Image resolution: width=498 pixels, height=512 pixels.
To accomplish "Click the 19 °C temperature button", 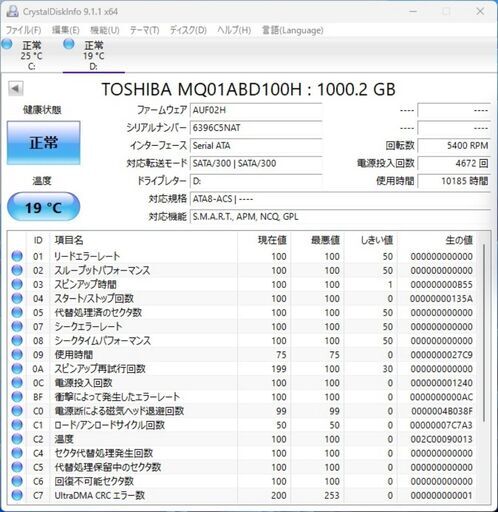I will tap(43, 207).
